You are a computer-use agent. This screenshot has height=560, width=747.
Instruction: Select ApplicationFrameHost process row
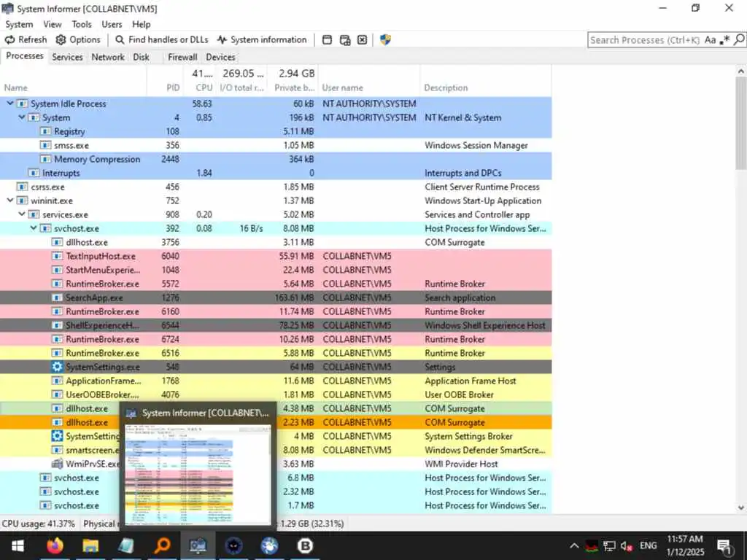pos(276,381)
